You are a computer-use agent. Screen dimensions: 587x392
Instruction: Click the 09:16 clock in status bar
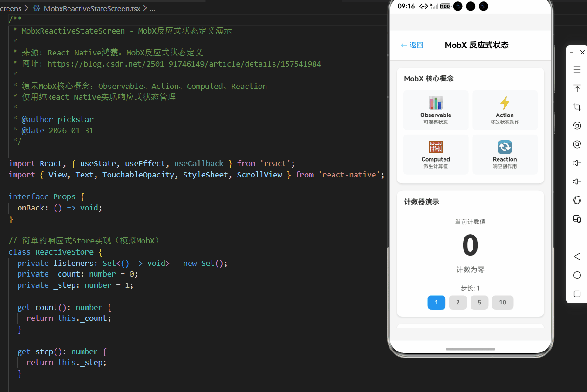(x=406, y=6)
